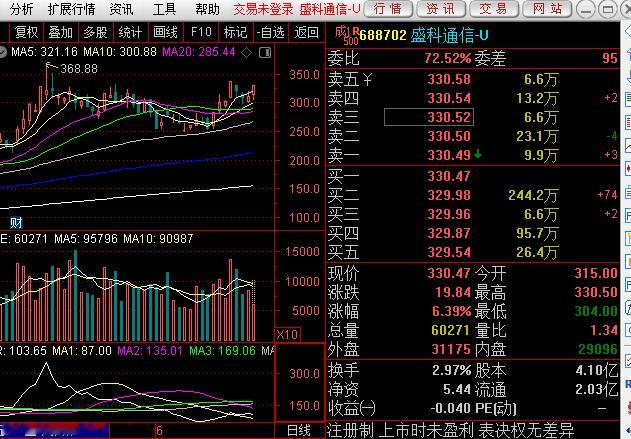Click the 涨幅 value 6.39%

coord(452,311)
